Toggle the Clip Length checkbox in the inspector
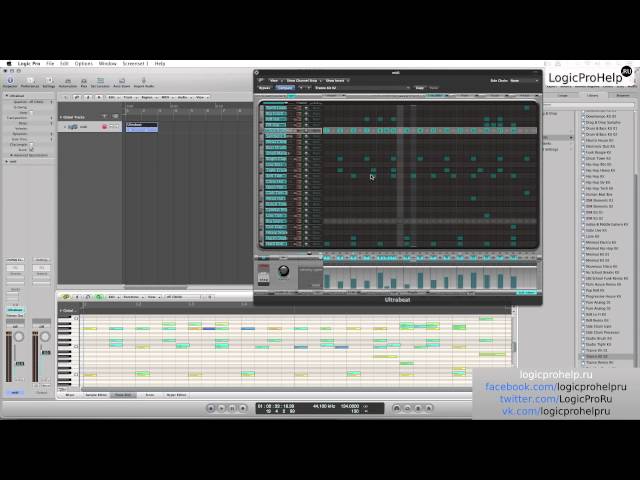This screenshot has width=640, height=480. (x=31, y=144)
